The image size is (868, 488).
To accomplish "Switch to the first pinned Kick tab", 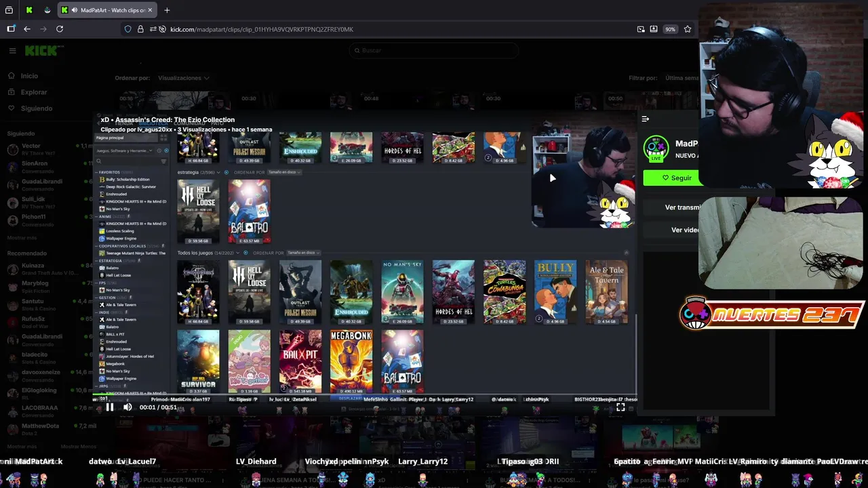I will point(29,10).
